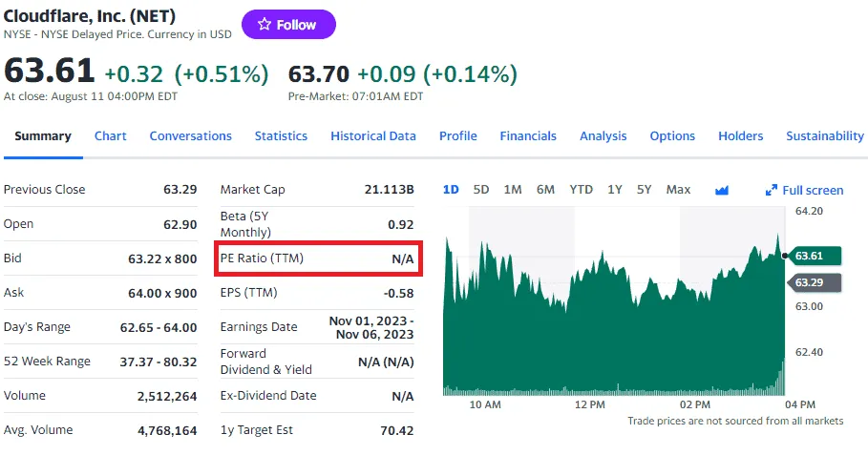The width and height of the screenshot is (868, 455).
Task: Switch to the 1D chart range
Action: pos(451,190)
